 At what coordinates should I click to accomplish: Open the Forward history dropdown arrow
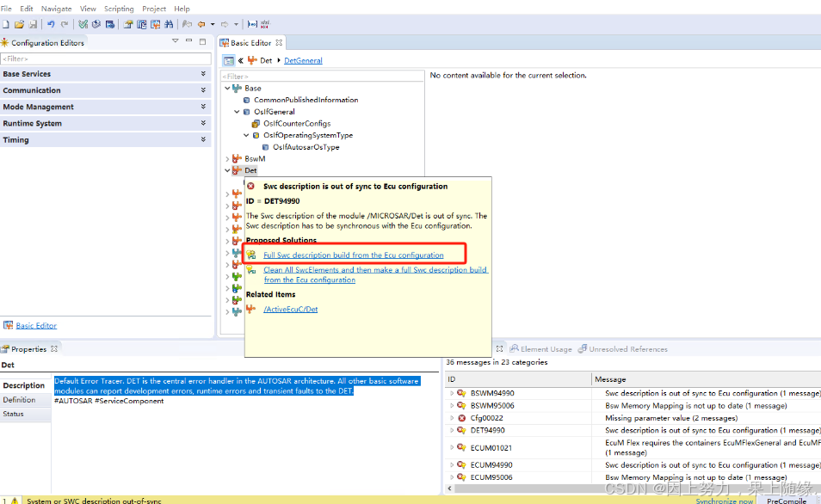[236, 24]
